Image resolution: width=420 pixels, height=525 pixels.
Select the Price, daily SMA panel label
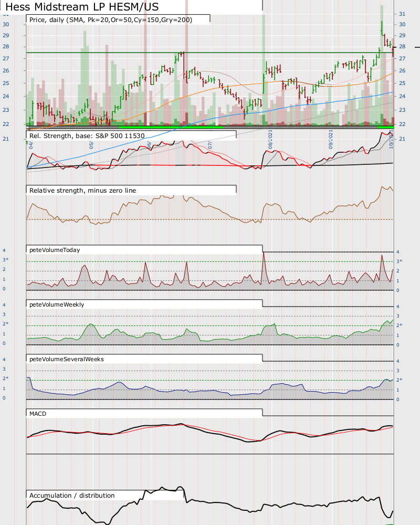pyautogui.click(x=111, y=20)
